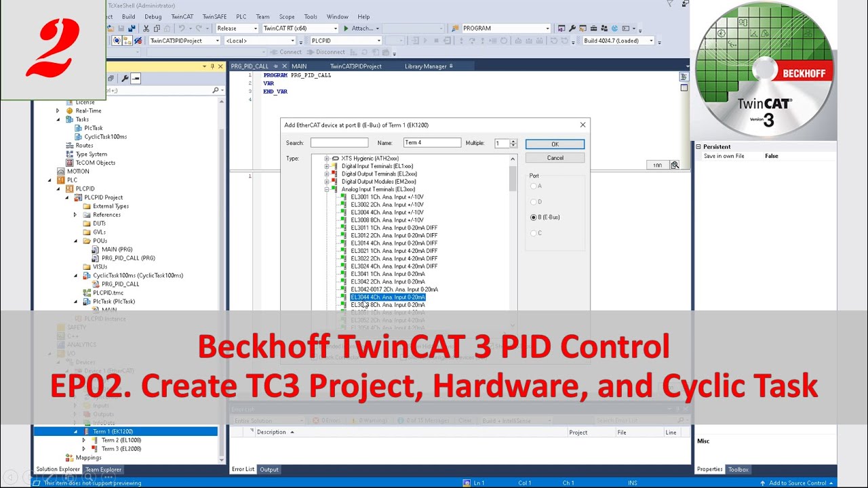Open the TwinCAT RT (x64) platform dropdown
The width and height of the screenshot is (868, 488).
[335, 28]
